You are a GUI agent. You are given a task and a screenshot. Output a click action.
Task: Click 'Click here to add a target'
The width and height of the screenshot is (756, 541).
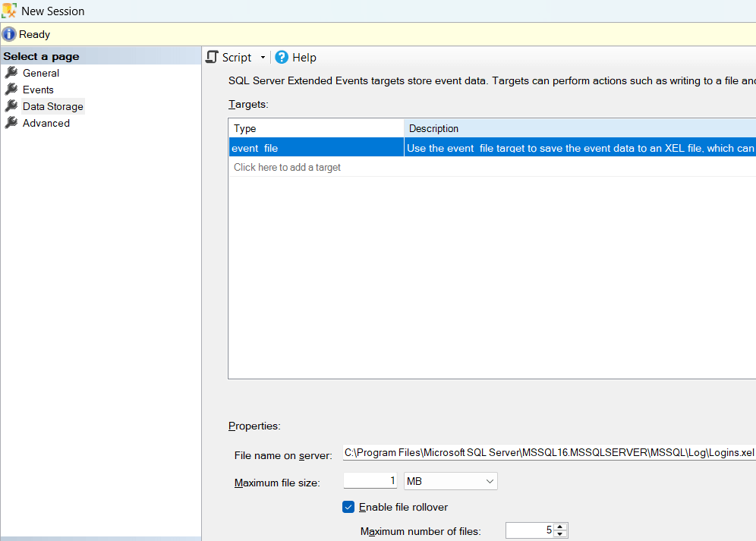point(288,168)
